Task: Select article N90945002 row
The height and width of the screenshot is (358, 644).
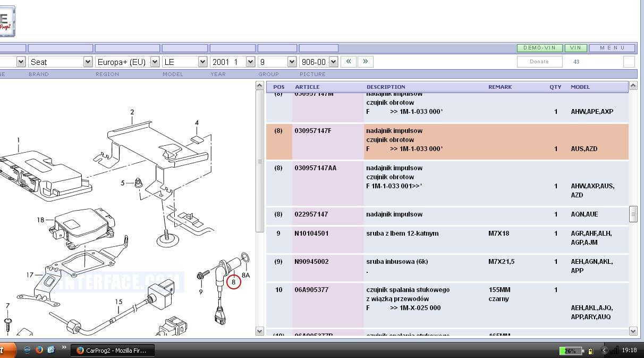Action: 447,268
